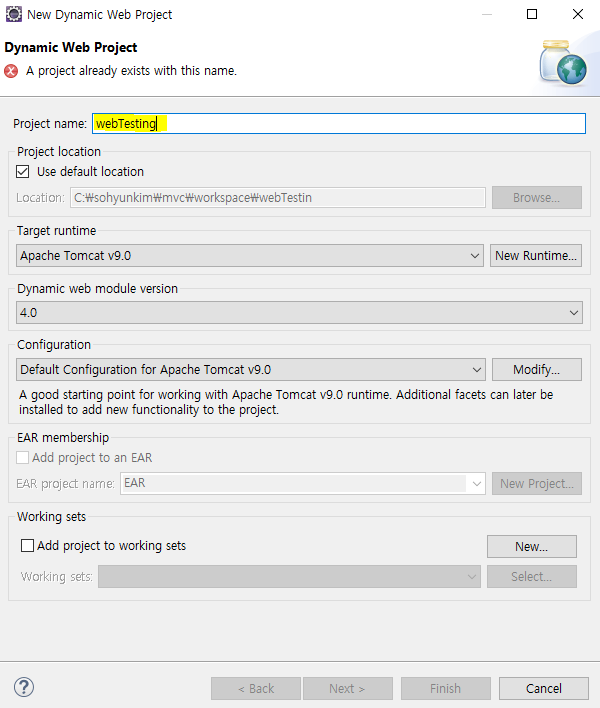Image resolution: width=600 pixels, height=708 pixels.
Task: Enable Add project to working sets
Action: coord(28,545)
